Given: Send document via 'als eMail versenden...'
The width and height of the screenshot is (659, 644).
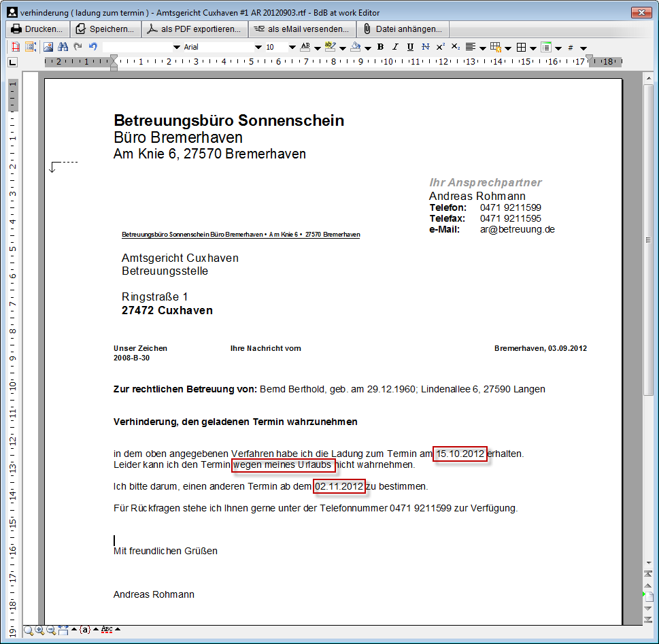Looking at the screenshot, I should pos(302,29).
